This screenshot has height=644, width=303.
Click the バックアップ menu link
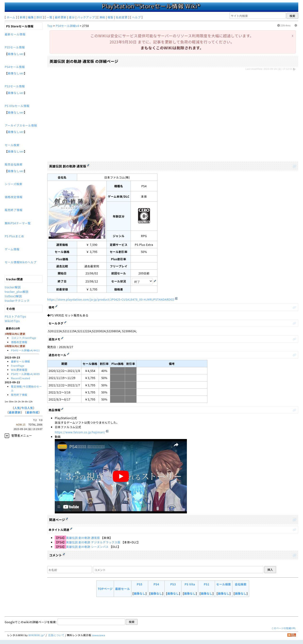pyautogui.click(x=86, y=17)
